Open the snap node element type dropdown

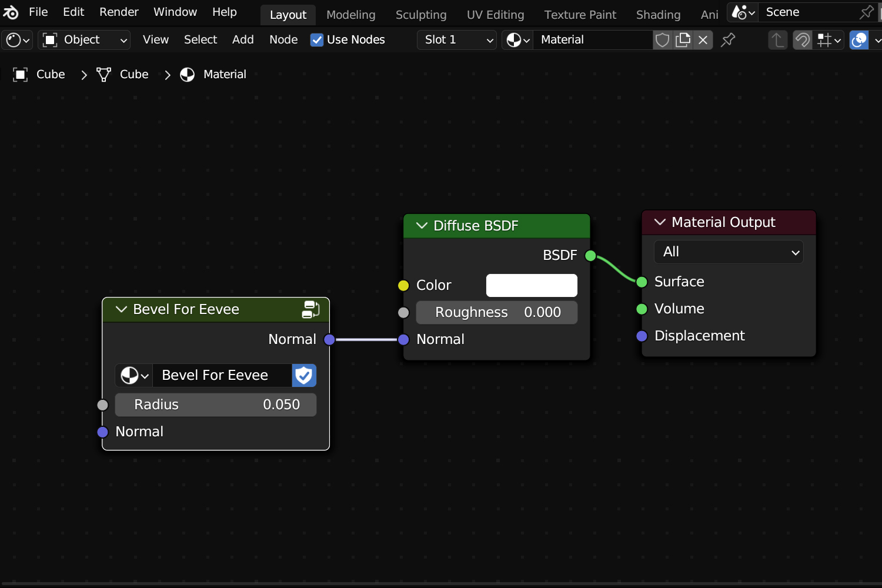(829, 40)
